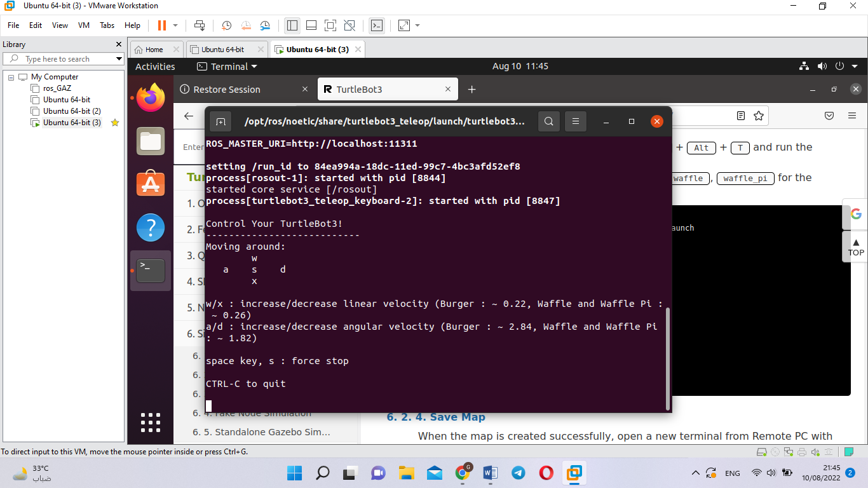
Task: Open the Ubuntu system status menu
Action: [829, 66]
